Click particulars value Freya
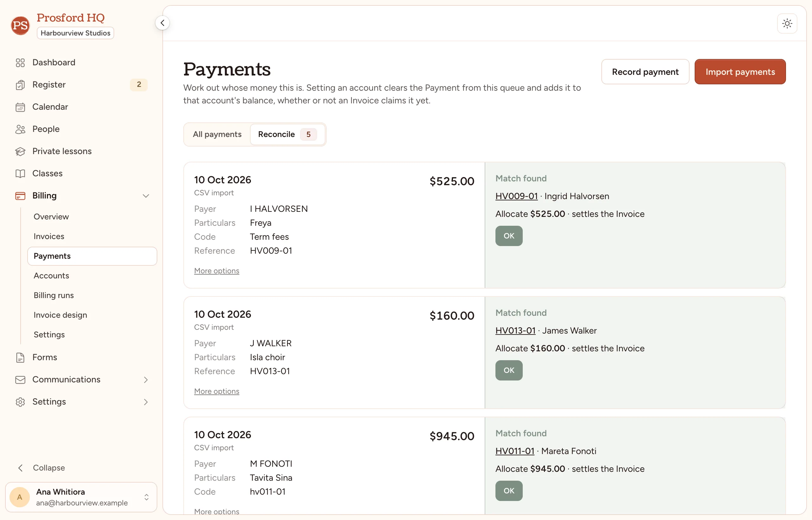Screen dimensions: 812x520 coord(260,223)
